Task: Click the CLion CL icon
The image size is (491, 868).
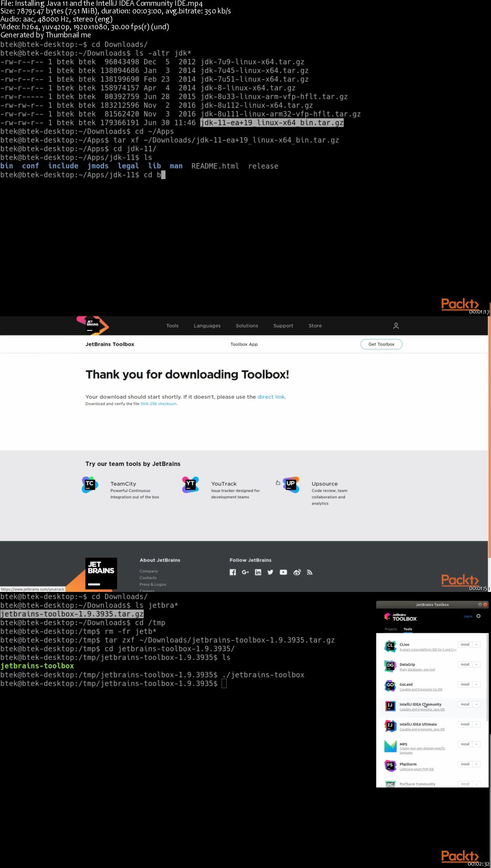Action: point(390,646)
